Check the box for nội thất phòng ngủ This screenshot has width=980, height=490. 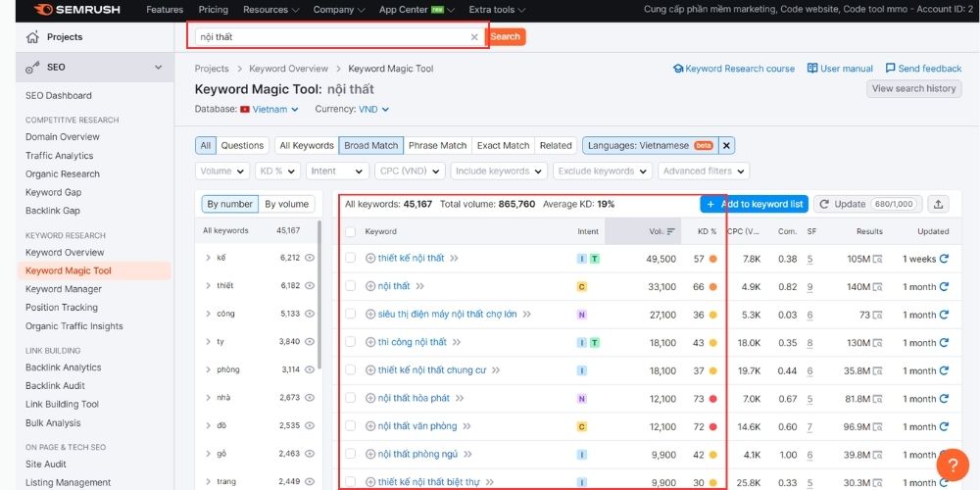coord(351,454)
